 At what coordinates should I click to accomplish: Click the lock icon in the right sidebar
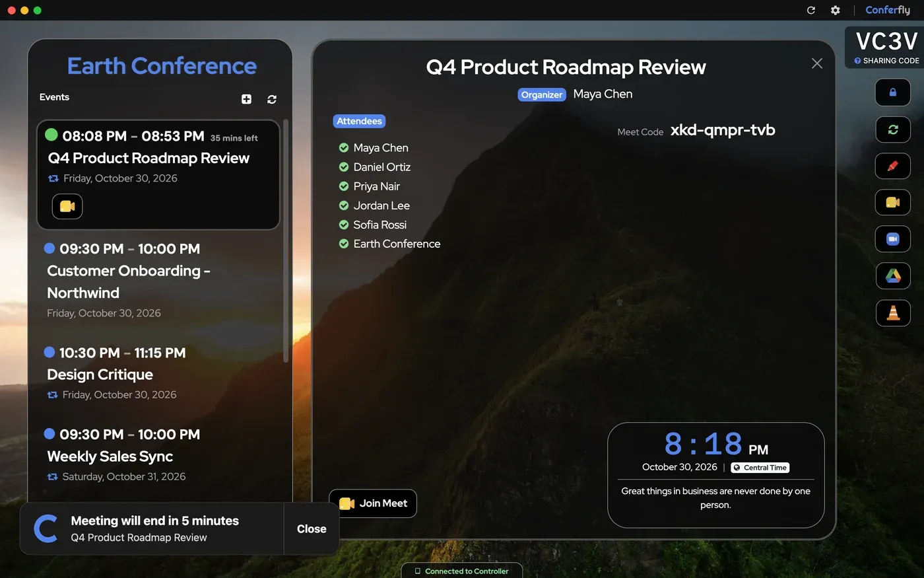coord(893,92)
